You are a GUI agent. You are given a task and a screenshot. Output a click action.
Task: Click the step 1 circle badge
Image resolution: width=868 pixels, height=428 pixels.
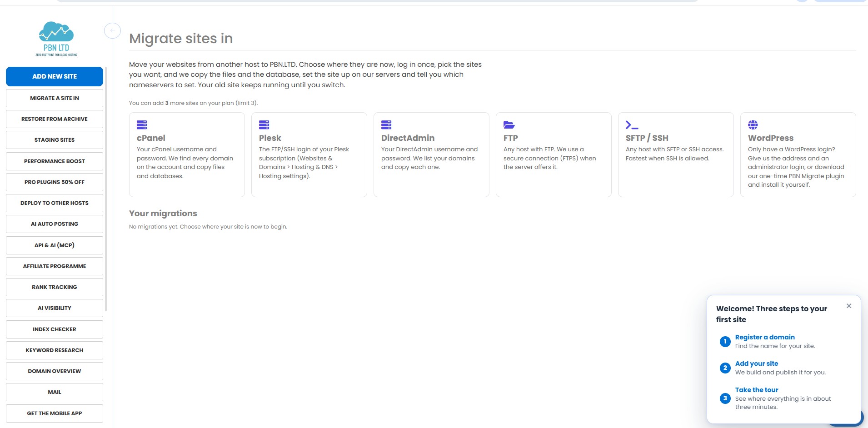point(725,342)
